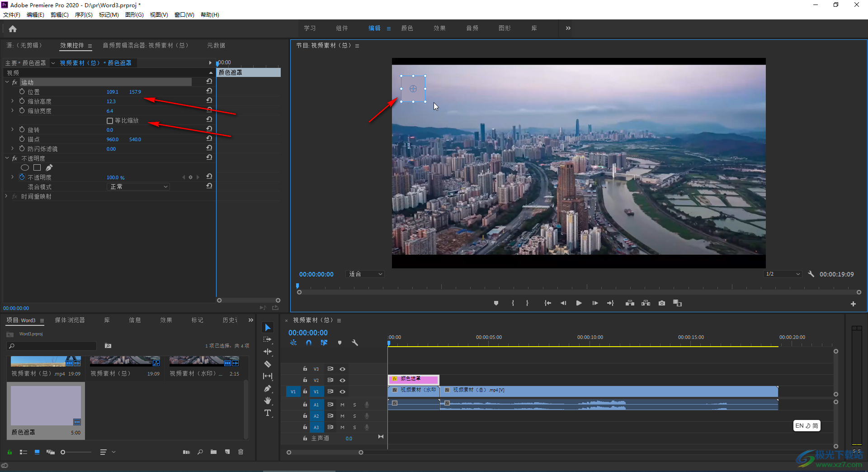This screenshot has height=472, width=868.
Task: Click the Extract button in program monitor
Action: pos(646,303)
